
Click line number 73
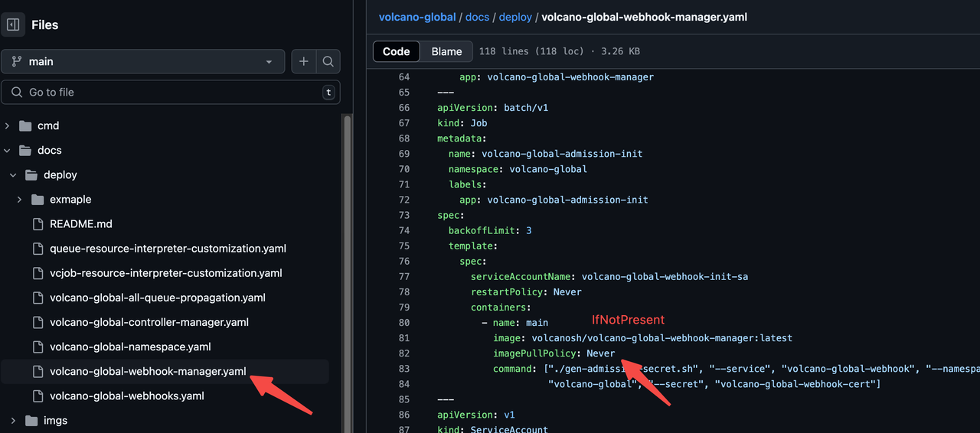click(x=403, y=215)
